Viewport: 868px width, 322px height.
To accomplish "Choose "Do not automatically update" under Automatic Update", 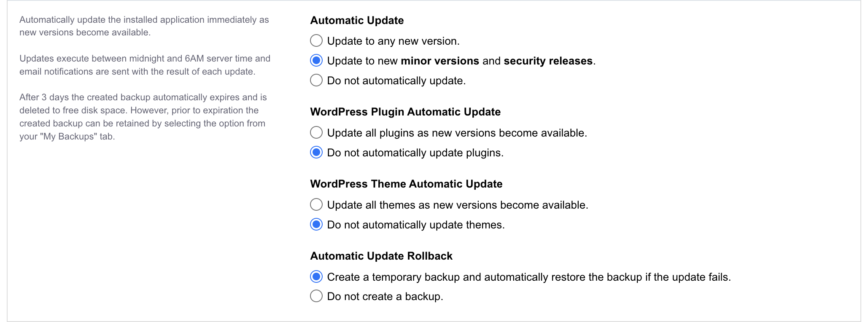I will [x=316, y=80].
